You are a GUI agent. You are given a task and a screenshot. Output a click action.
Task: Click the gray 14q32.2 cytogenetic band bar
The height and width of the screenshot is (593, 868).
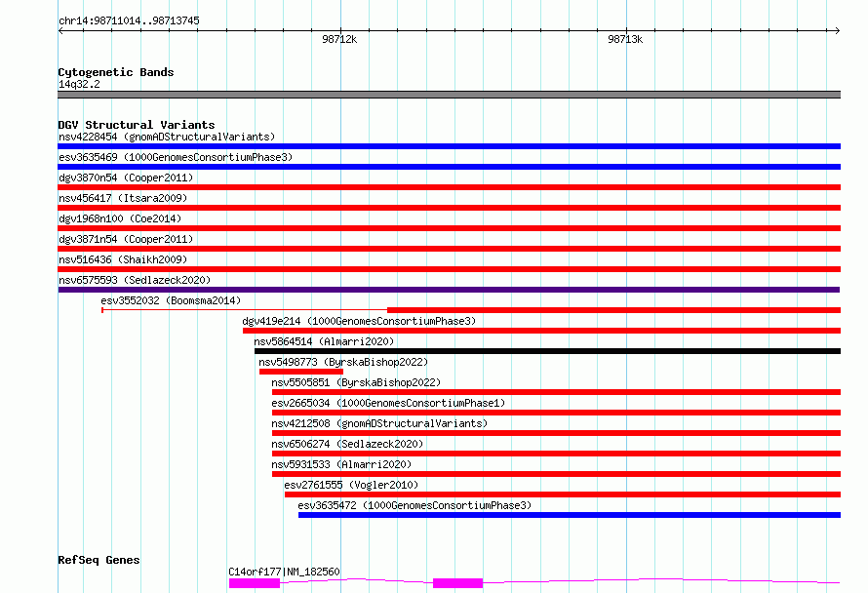click(449, 96)
